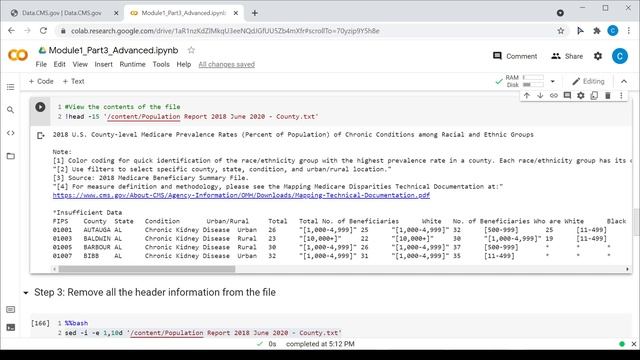Viewport: 640px width, 360px height.
Task: Open the table of contents sidebar
Action: click(x=11, y=87)
